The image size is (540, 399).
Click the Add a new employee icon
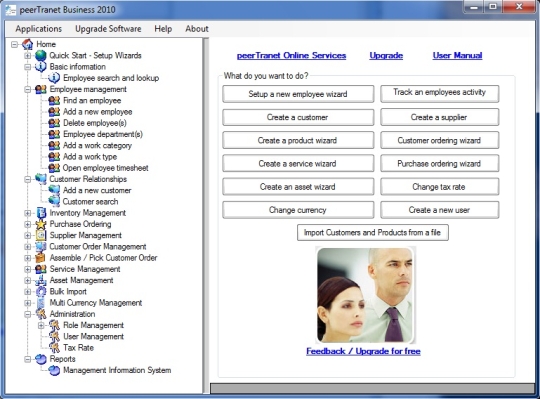(54, 112)
